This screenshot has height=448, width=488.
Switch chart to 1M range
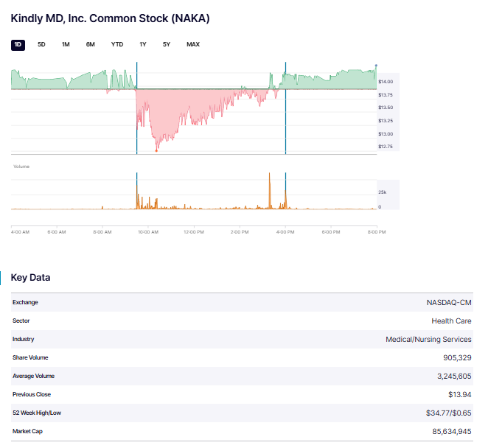click(x=66, y=44)
